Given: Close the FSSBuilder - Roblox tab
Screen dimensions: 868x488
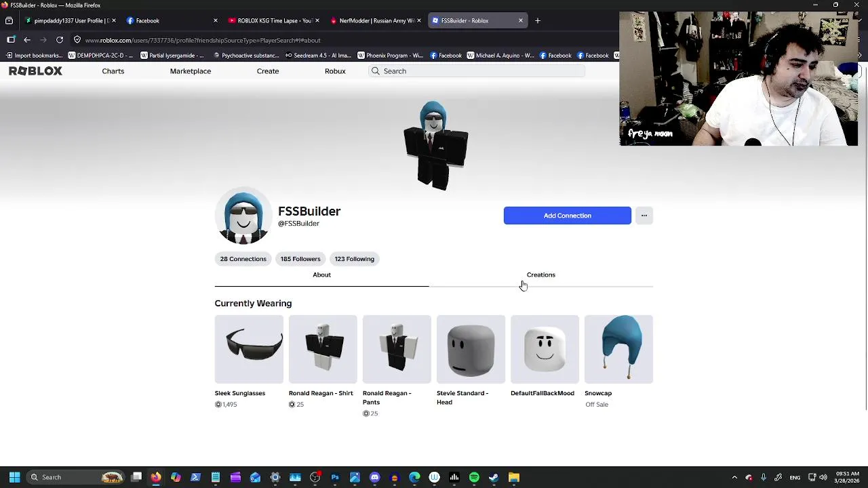Looking at the screenshot, I should click(x=521, y=20).
